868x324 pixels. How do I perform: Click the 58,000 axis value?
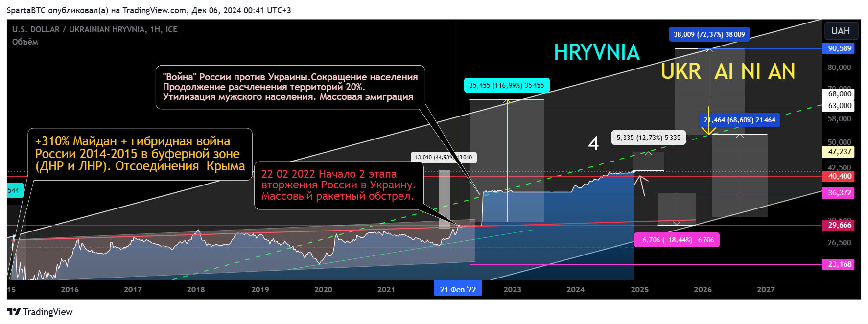(839, 119)
